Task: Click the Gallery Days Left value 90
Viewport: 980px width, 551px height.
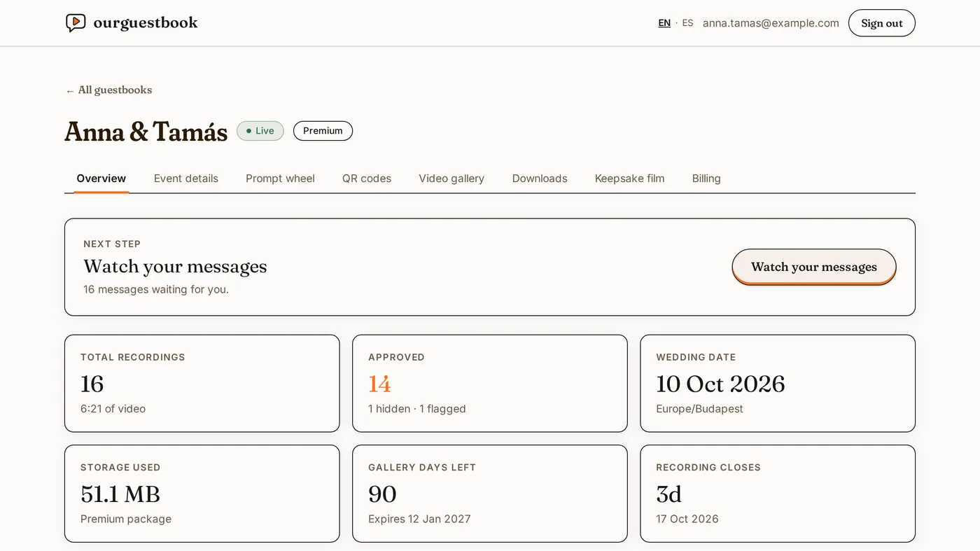Action: point(382,494)
